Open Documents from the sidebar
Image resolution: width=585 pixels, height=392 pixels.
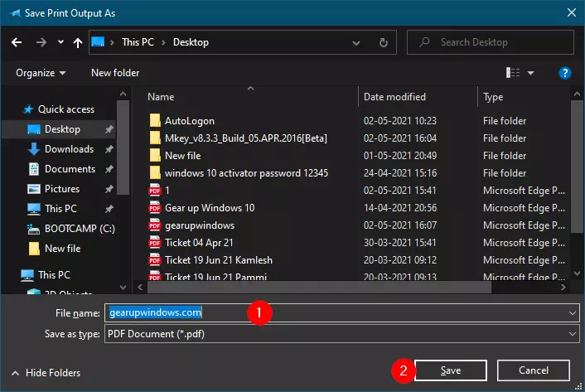click(70, 169)
